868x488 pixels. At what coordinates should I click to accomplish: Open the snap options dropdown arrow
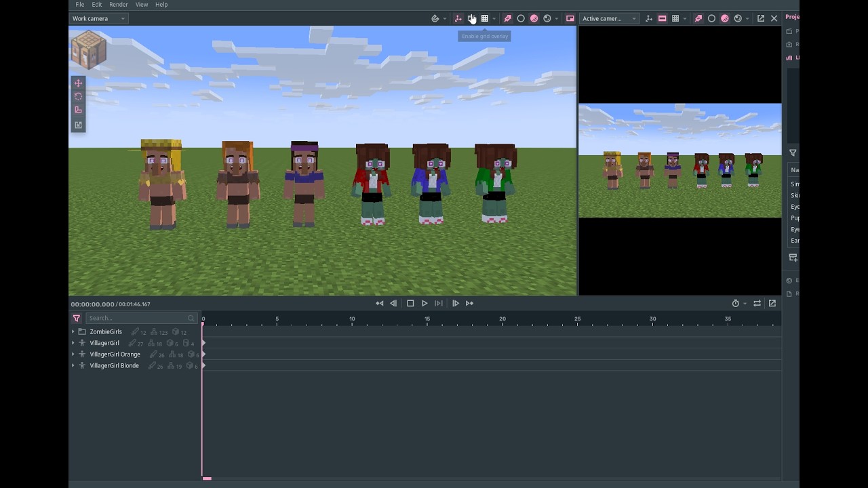tap(445, 18)
